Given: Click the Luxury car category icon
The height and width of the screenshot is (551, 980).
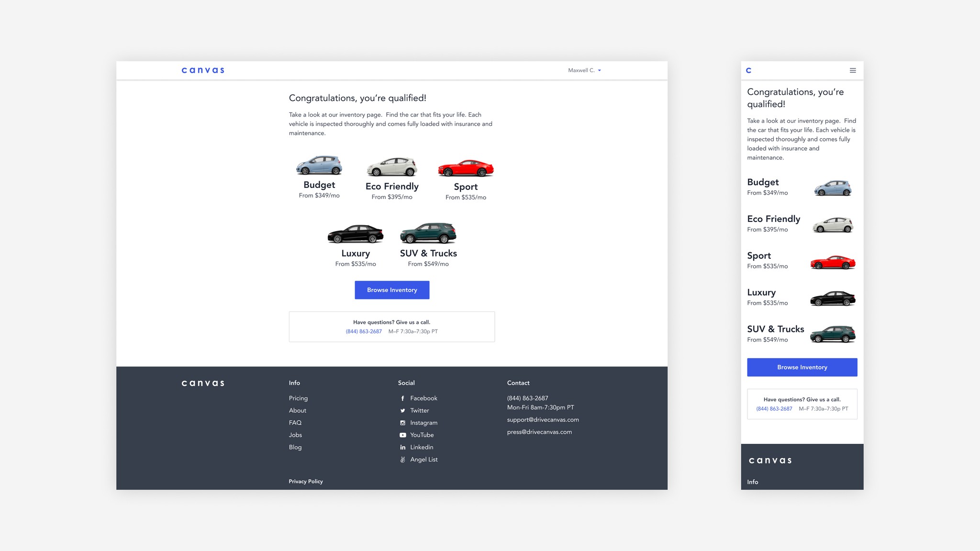Looking at the screenshot, I should click(356, 233).
